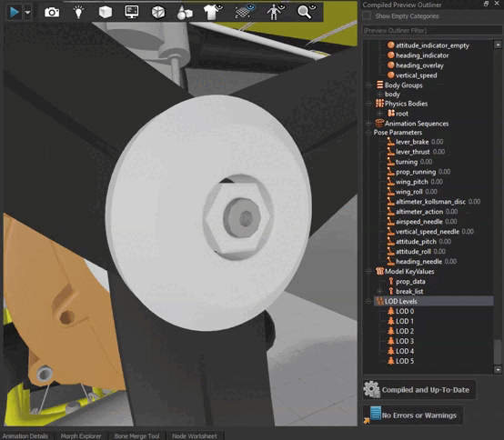Toggle the grid visibility icon

(245, 12)
